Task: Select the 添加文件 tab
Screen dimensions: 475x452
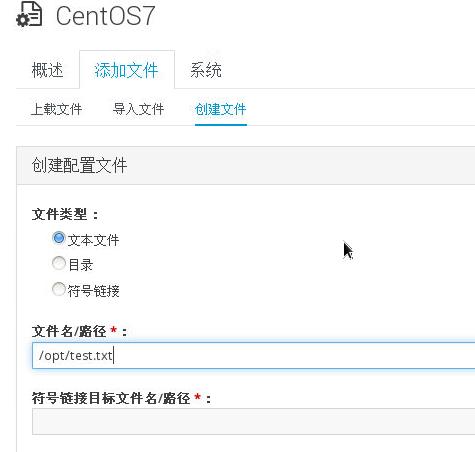Action: point(127,70)
